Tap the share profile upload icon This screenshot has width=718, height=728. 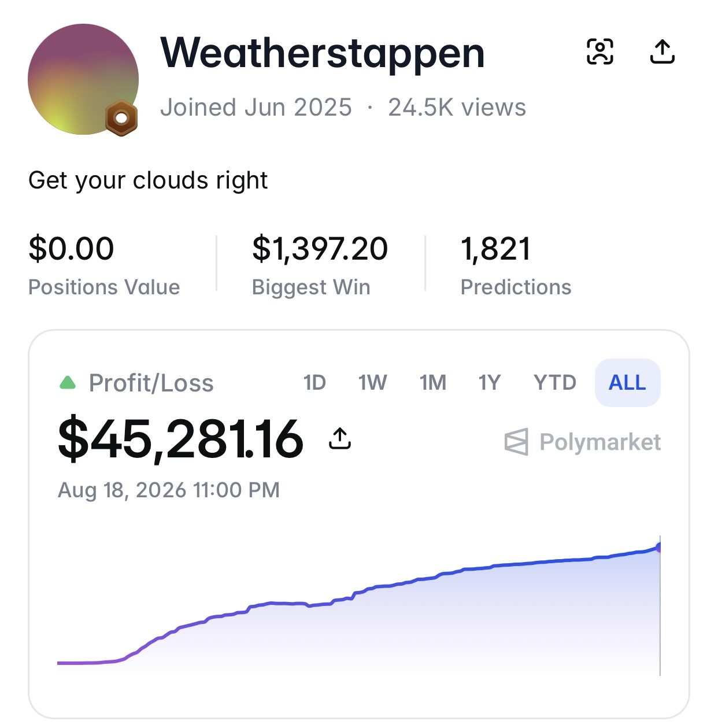coord(662,51)
